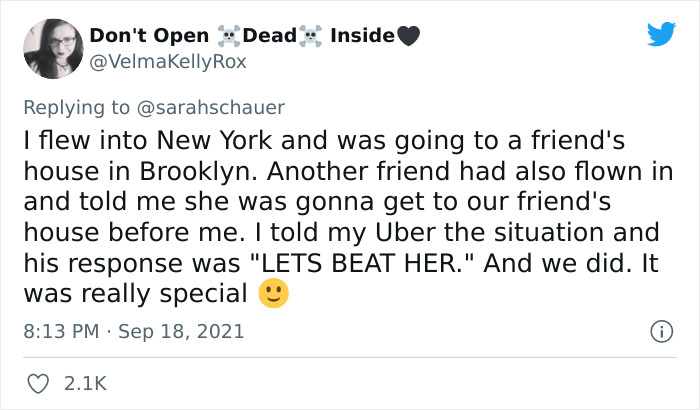Click the Twitter bird logo
Viewport: 700px width, 410px height.
[x=661, y=34]
